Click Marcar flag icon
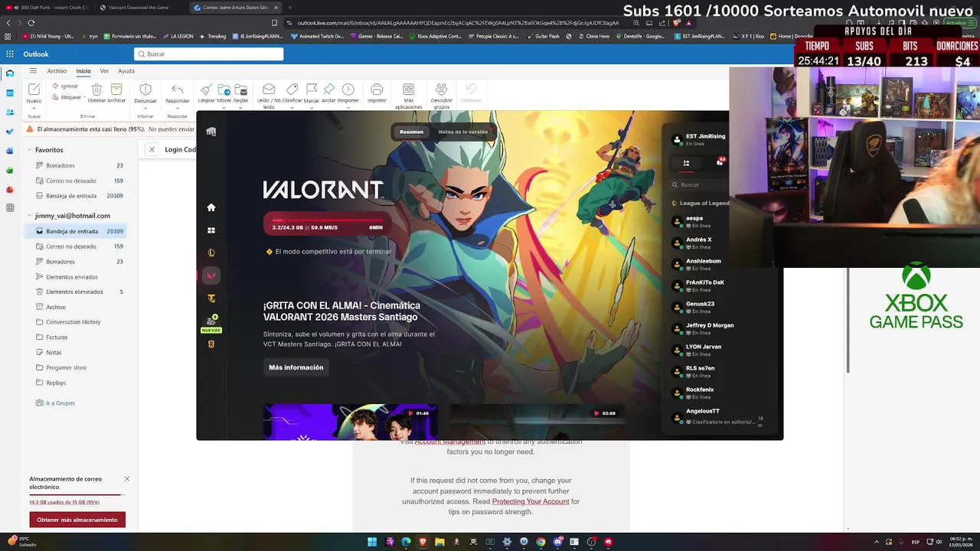Image resolution: width=980 pixels, height=551 pixels. (312, 90)
